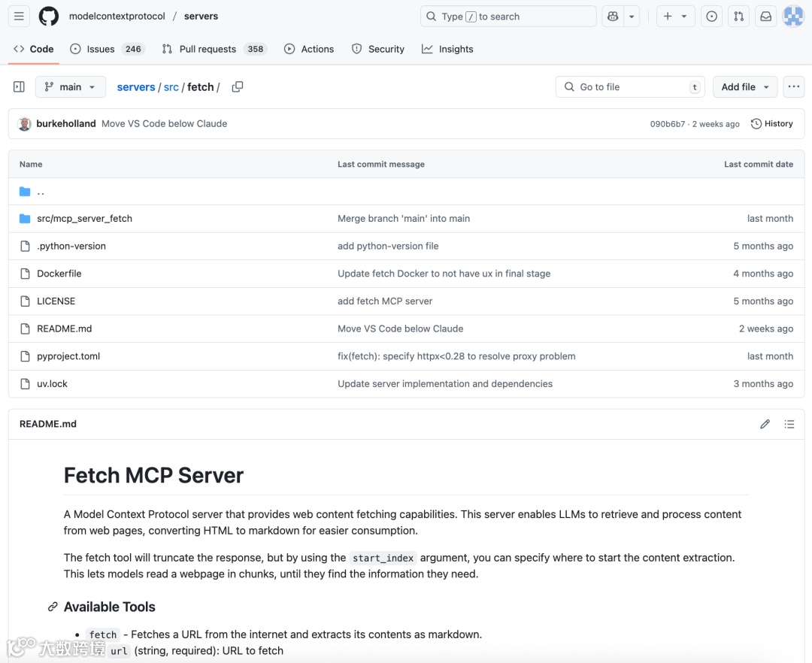Viewport: 812px width, 663px height.
Task: Open the Add file dropdown
Action: click(x=744, y=87)
